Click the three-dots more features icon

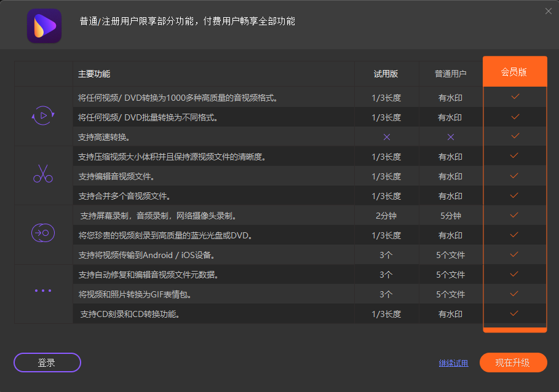coord(43,290)
